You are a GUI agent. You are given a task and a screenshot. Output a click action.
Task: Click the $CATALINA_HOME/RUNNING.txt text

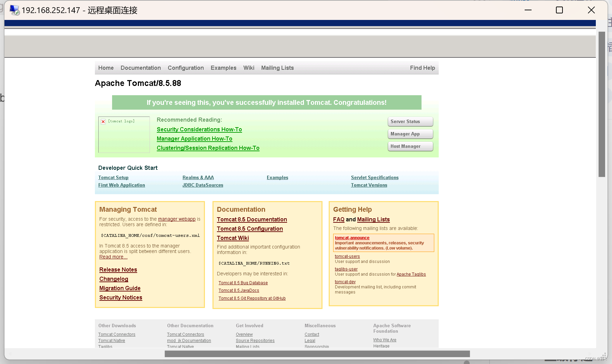(254, 263)
